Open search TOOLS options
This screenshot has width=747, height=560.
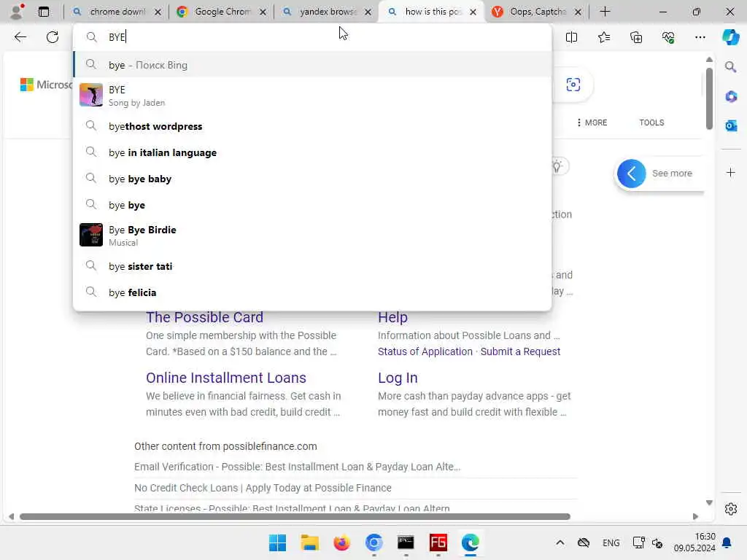pos(651,122)
